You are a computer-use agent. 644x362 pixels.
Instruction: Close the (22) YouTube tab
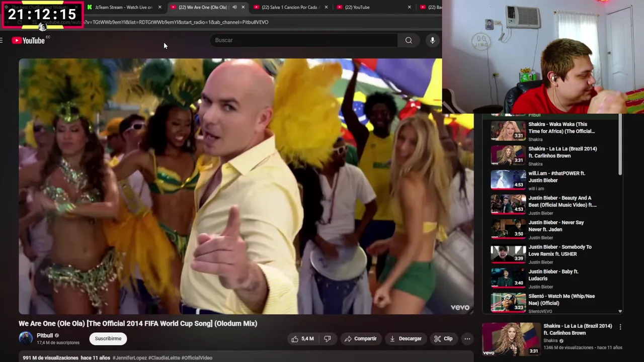409,7
